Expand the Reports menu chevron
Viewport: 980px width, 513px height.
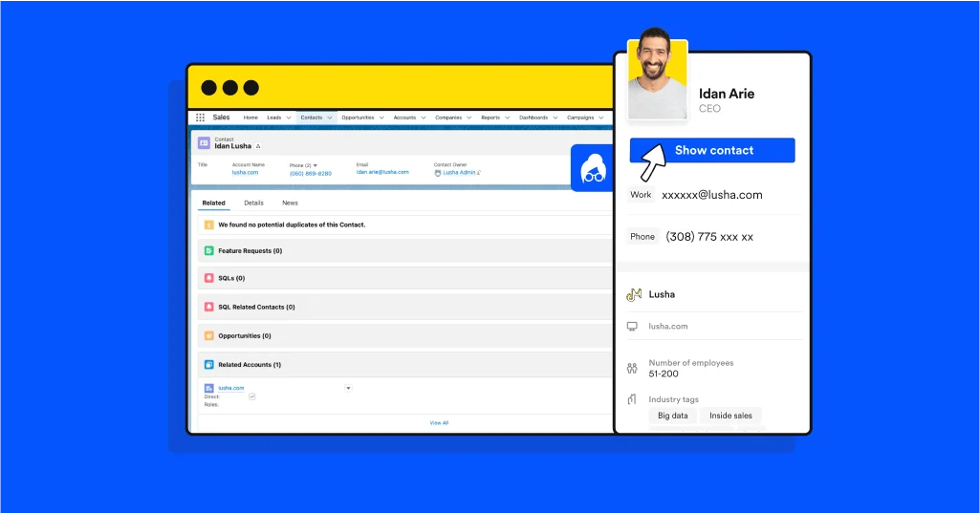(507, 118)
